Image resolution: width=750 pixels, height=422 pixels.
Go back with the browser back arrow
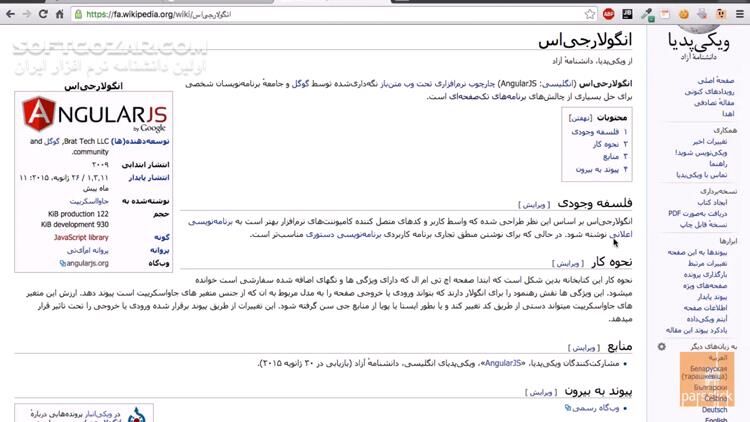tap(10, 14)
